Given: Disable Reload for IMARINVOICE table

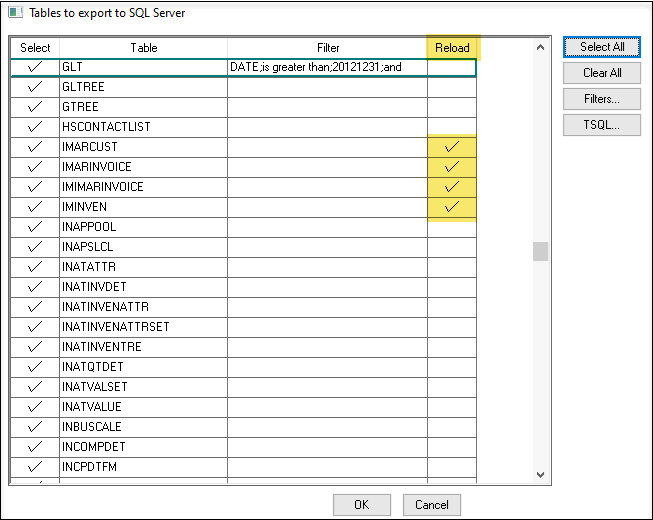Looking at the screenshot, I should [451, 167].
